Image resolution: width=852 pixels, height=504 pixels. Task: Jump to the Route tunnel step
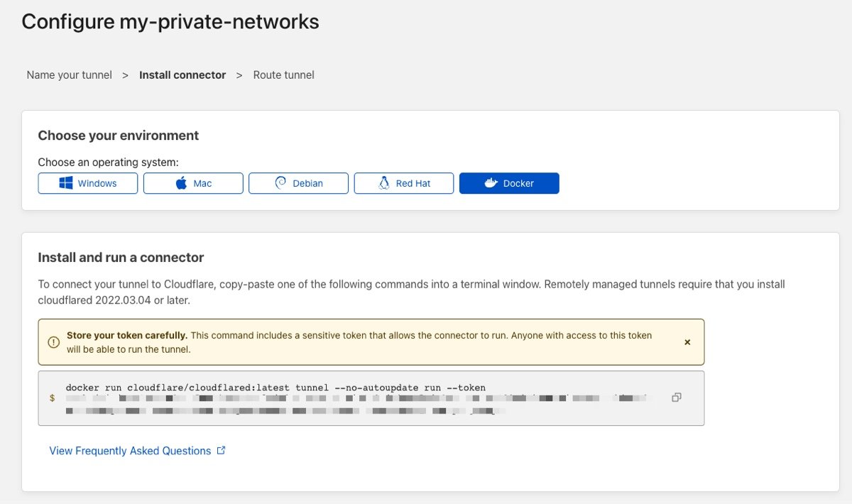[284, 75]
